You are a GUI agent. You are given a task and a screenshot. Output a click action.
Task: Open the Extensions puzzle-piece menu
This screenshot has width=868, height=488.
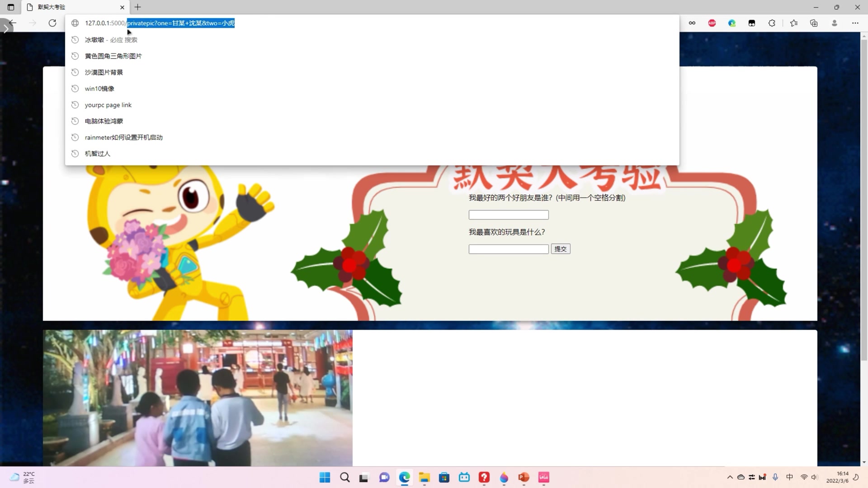coord(772,23)
